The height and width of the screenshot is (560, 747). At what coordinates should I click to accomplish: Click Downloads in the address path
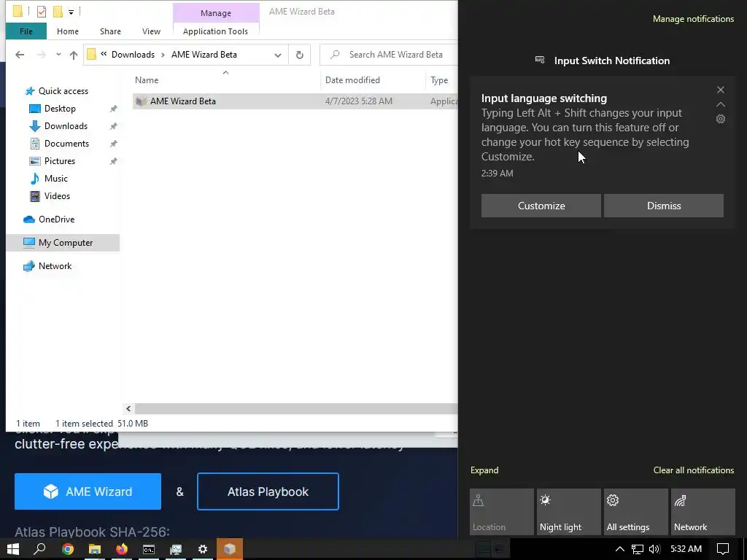tap(133, 54)
